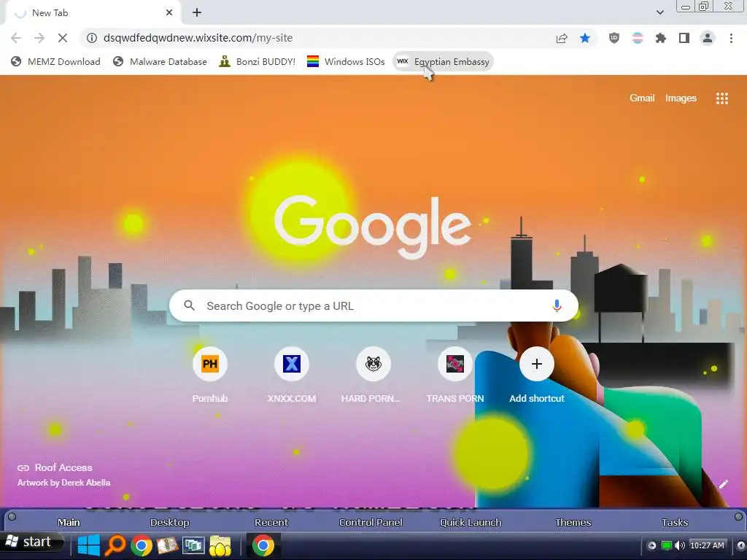Open the Recent tab in the dock bar
747x560 pixels.
click(x=271, y=522)
